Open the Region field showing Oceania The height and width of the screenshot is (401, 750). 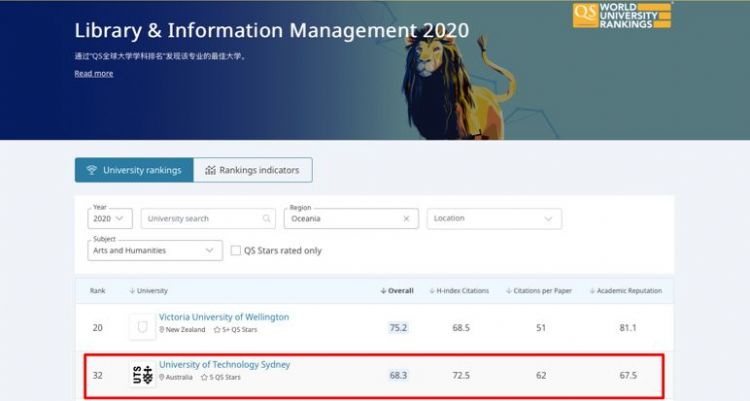(351, 218)
